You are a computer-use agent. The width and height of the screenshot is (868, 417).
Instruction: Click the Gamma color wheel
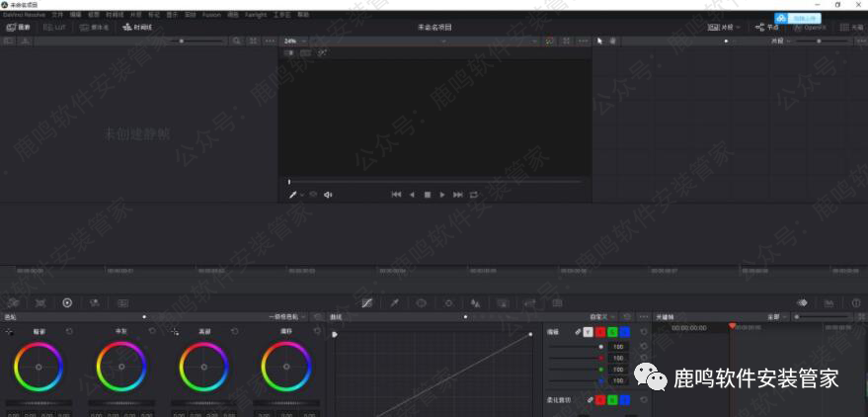tap(120, 368)
